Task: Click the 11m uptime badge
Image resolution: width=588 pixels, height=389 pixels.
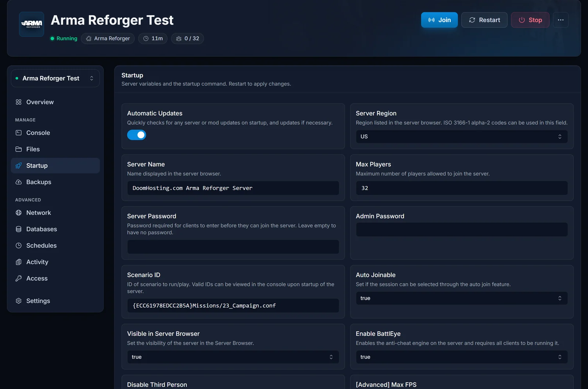Action: [153, 39]
